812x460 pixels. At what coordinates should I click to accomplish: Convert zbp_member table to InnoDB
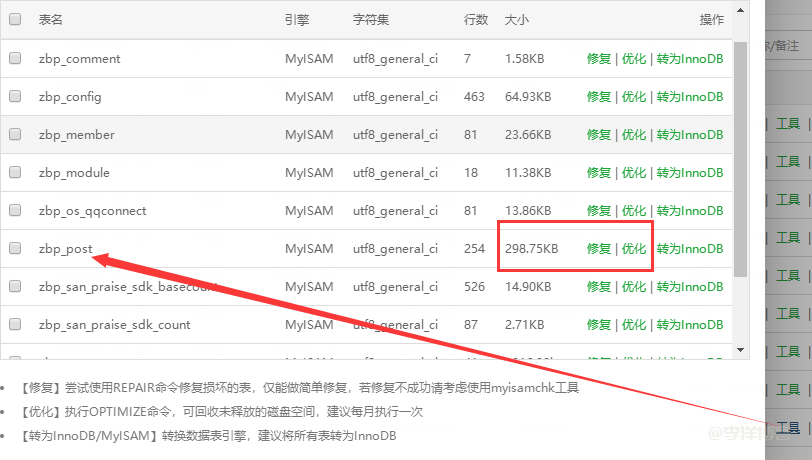(x=689, y=135)
